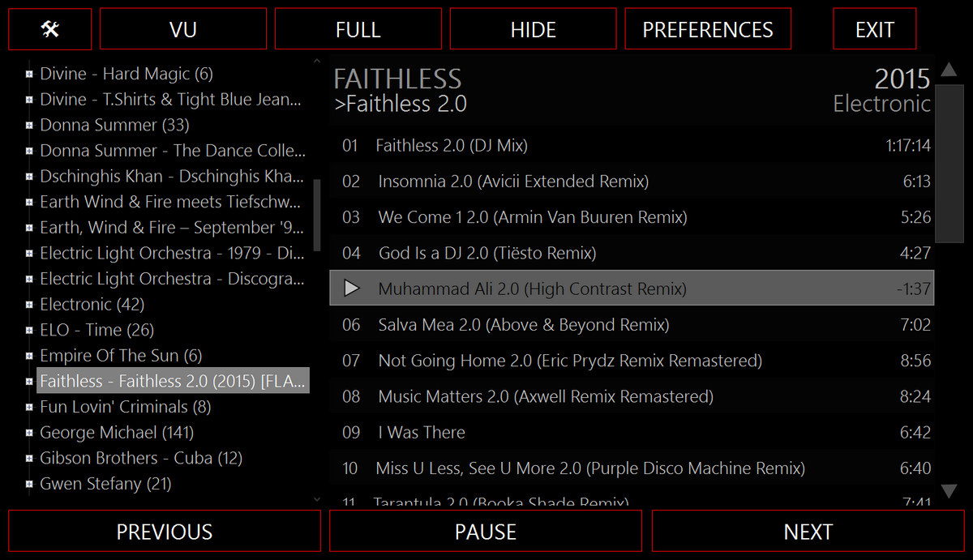Open PREFERENCES
Screen dimensions: 973x560
[707, 29]
